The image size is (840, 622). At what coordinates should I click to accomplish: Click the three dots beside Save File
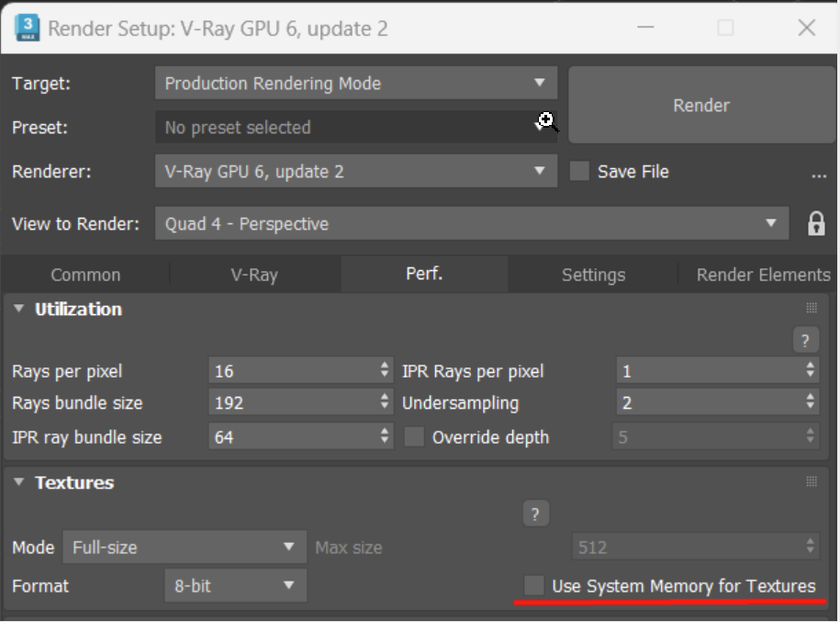tap(819, 174)
